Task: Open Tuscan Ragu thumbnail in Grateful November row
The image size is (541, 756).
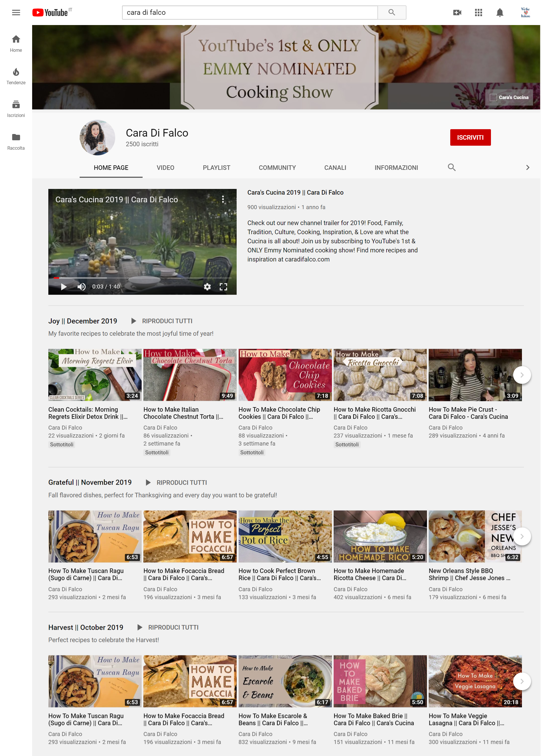Action: point(95,536)
